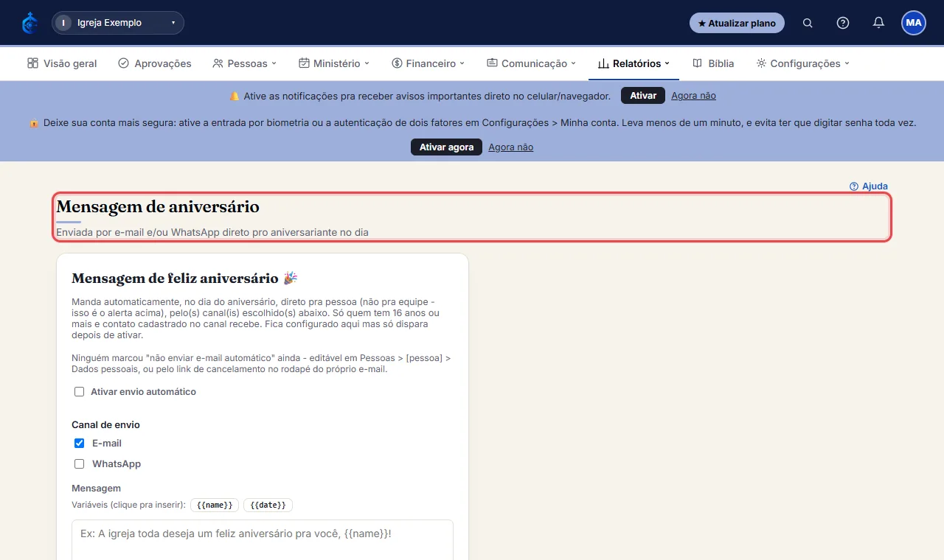Image resolution: width=944 pixels, height=560 pixels.
Task: Enable the Ativar envio automático checkbox
Action: click(x=80, y=392)
